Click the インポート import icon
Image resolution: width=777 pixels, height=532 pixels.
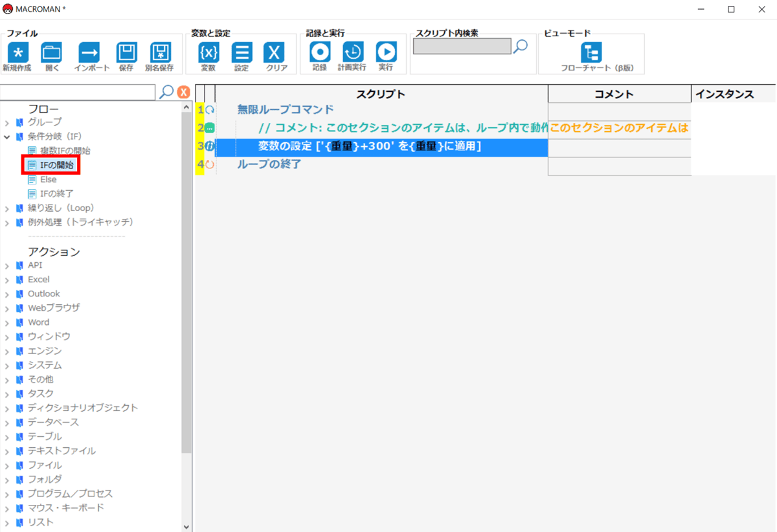pyautogui.click(x=89, y=52)
